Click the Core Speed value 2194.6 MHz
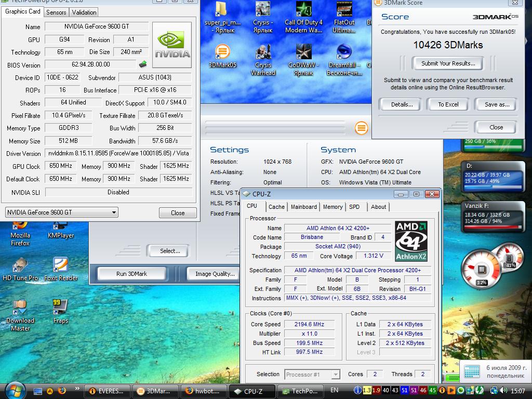Screen dimensions: 532x399 coord(310,324)
